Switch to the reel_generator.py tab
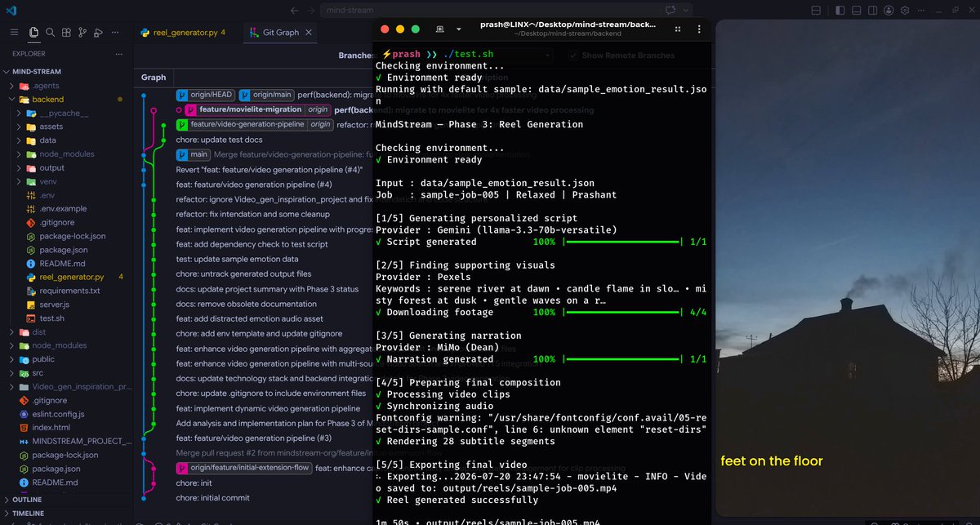 [x=182, y=33]
